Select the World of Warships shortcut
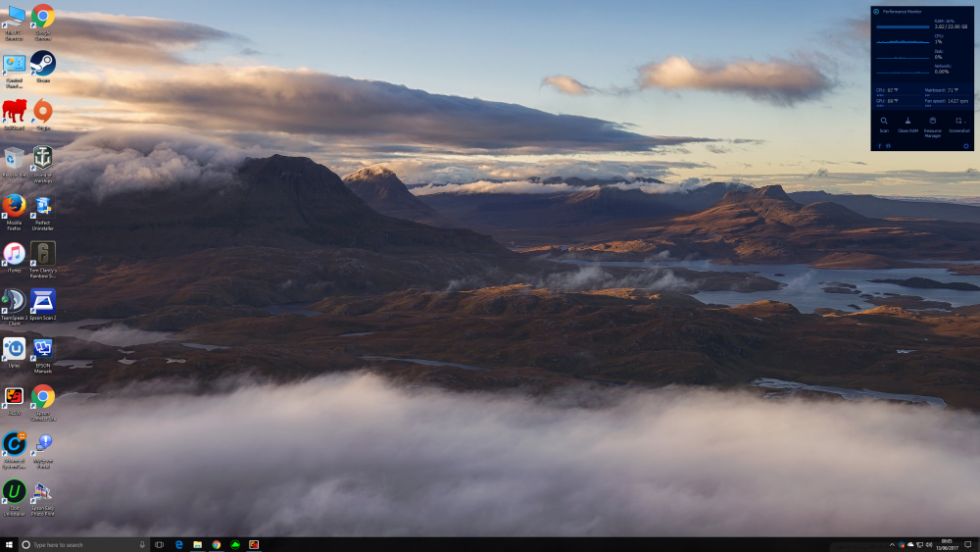Viewport: 980px width, 552px height. point(43,158)
